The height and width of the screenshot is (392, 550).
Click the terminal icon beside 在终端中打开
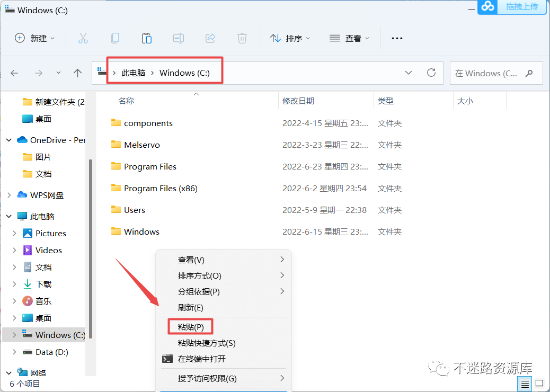[x=167, y=359]
